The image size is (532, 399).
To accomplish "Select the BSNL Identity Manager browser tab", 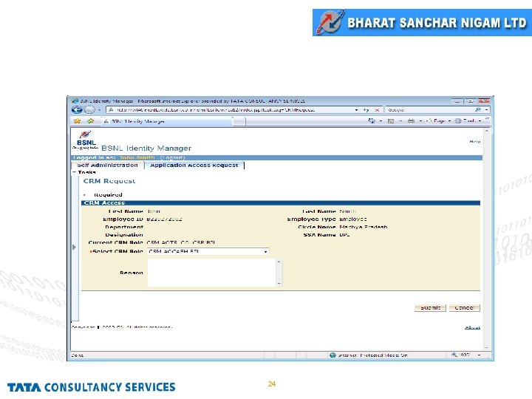I will pos(167,121).
